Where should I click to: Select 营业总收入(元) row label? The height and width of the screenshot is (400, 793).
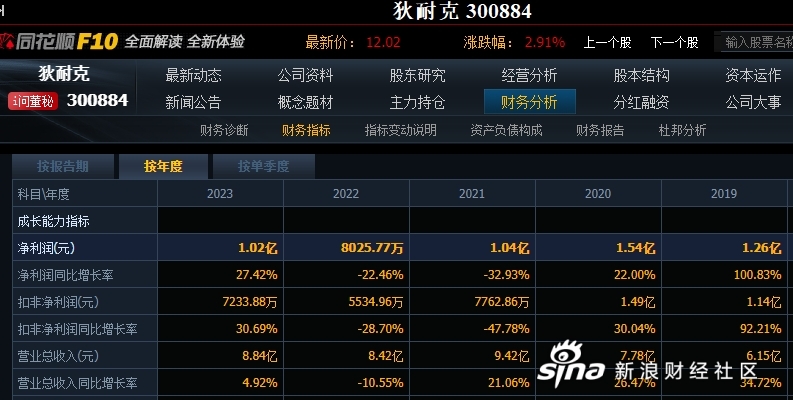coord(58,356)
